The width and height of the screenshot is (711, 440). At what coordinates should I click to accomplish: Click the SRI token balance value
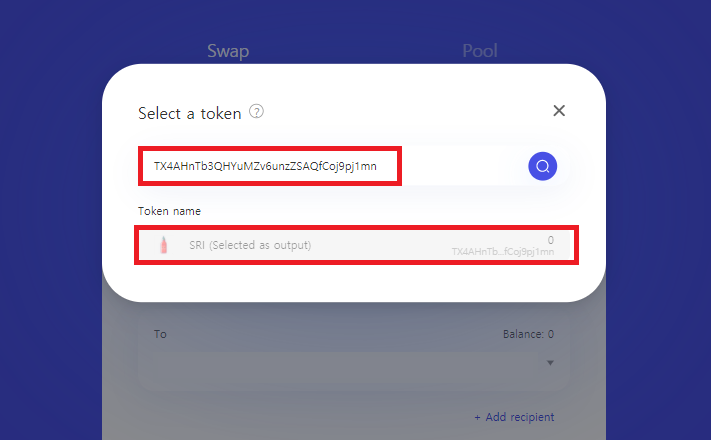(x=550, y=240)
